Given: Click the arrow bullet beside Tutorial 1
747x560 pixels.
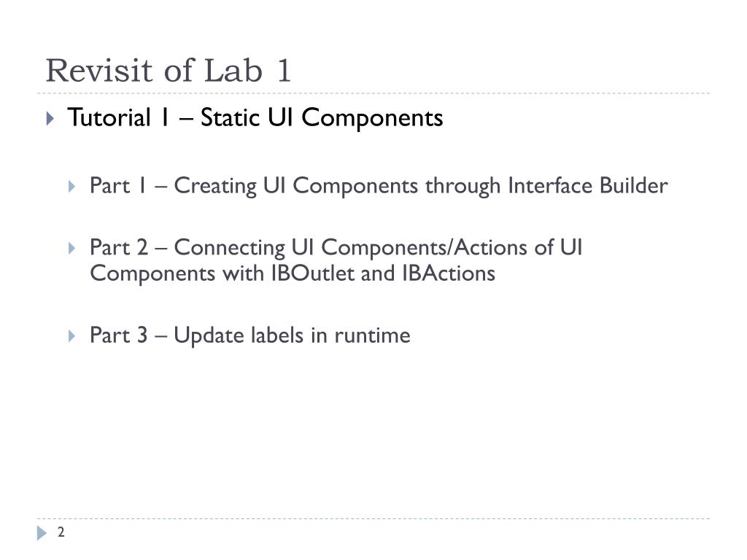Looking at the screenshot, I should 50,118.
